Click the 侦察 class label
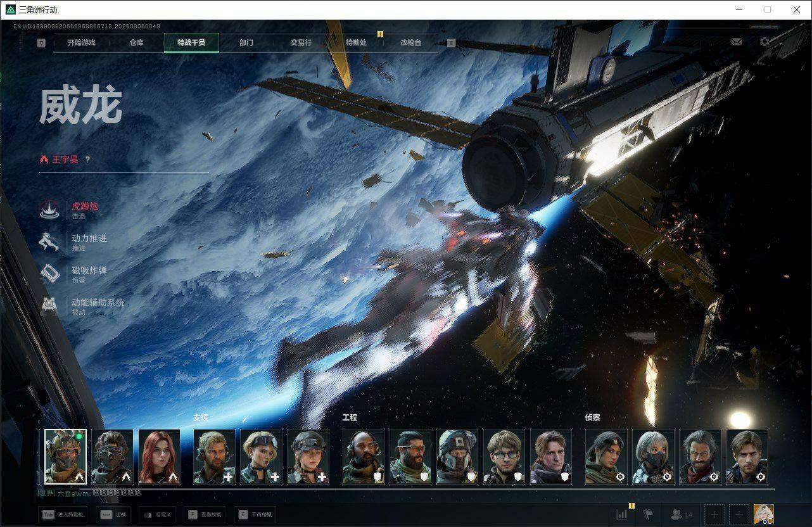The height and width of the screenshot is (527, 812). [593, 417]
